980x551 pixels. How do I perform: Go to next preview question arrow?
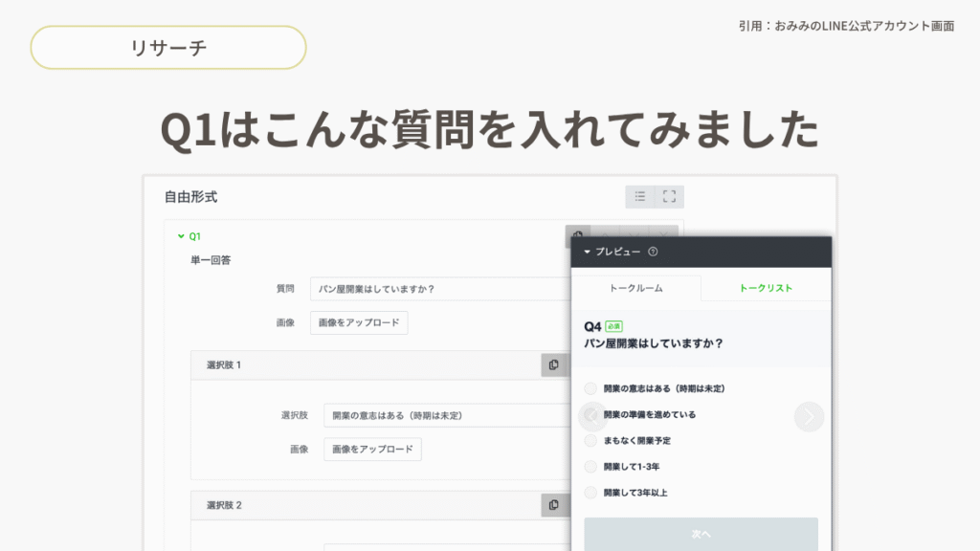coord(809,416)
